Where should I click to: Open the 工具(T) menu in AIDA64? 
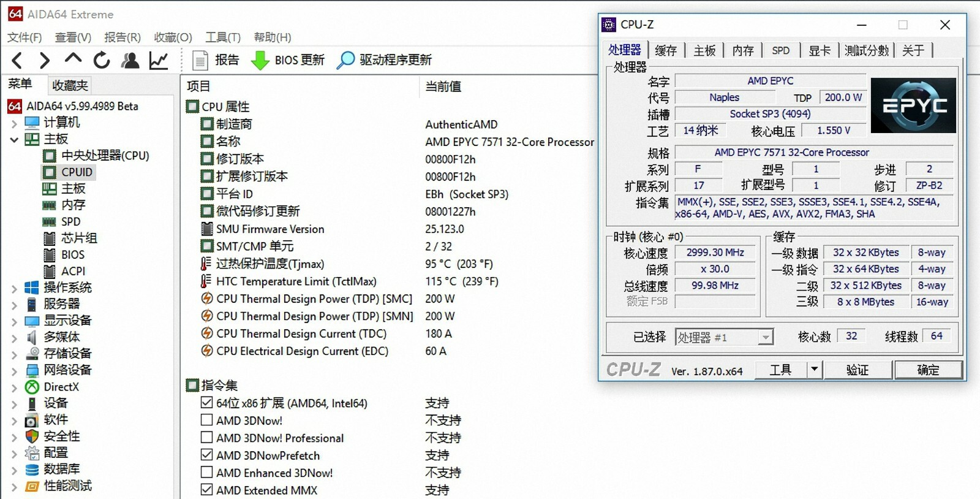223,37
